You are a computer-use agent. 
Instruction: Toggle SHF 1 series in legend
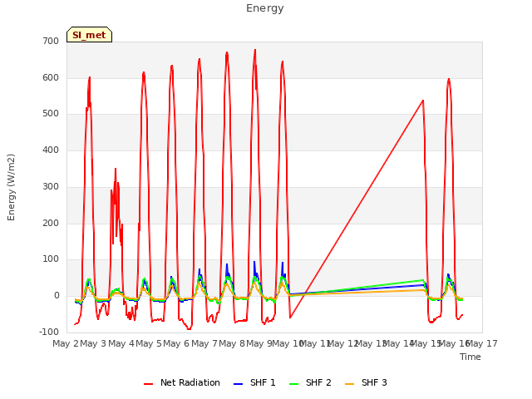tap(254, 382)
